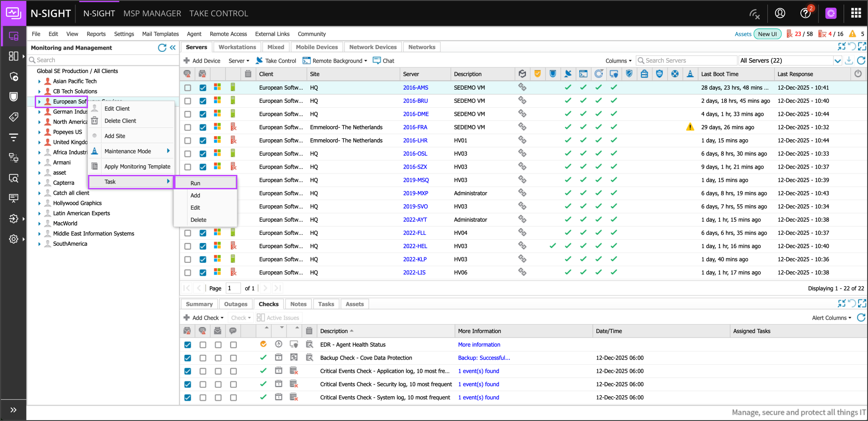The width and height of the screenshot is (868, 421).
Task: Open the apps grid launcher icon
Action: point(856,13)
